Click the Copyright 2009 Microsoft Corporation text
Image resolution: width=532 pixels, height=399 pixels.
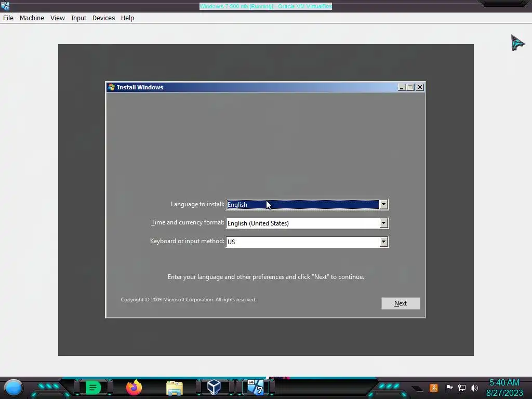188,300
